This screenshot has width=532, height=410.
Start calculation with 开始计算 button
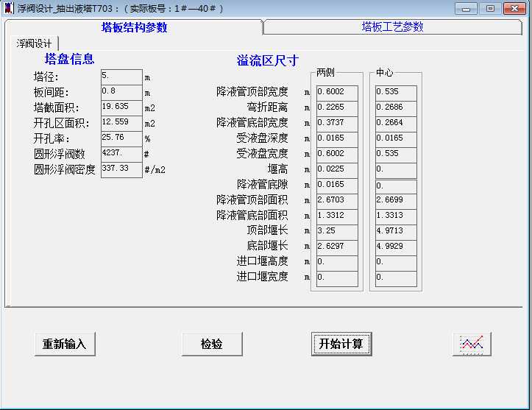coord(341,344)
